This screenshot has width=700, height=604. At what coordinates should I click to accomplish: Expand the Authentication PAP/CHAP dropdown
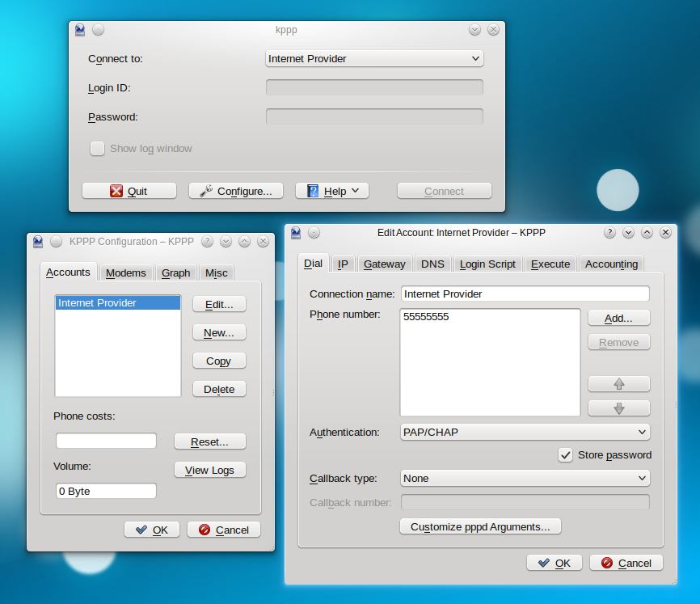pos(525,433)
